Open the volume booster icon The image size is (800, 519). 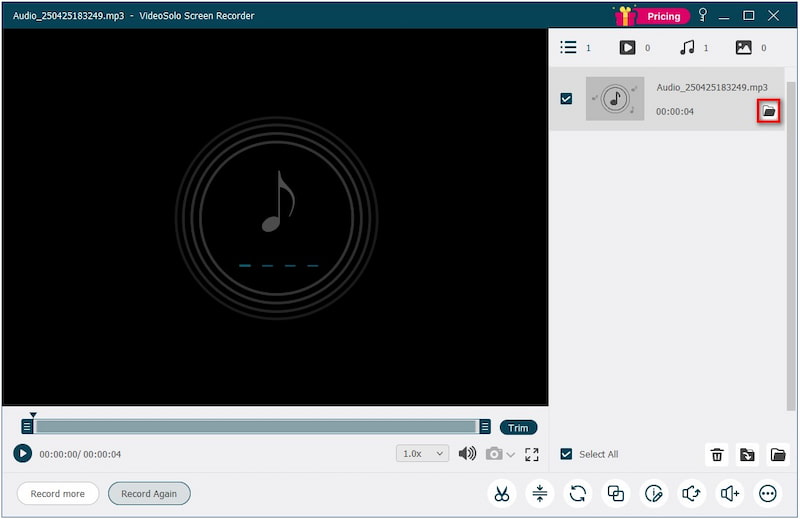730,493
